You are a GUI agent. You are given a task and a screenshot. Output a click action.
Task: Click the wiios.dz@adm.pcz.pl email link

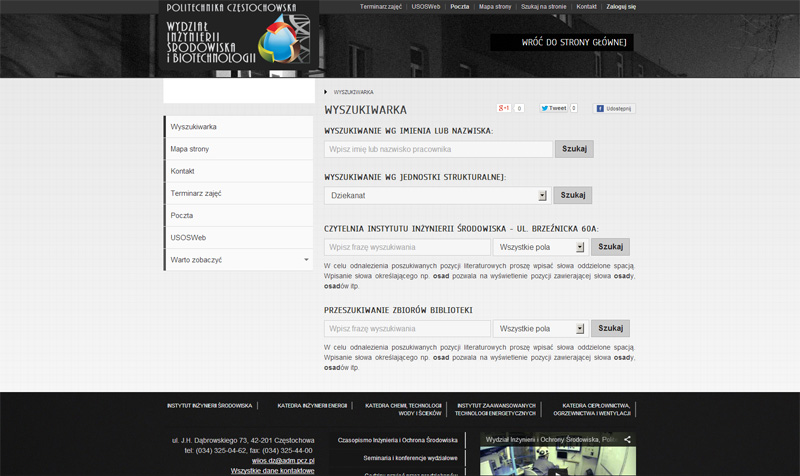(x=283, y=461)
